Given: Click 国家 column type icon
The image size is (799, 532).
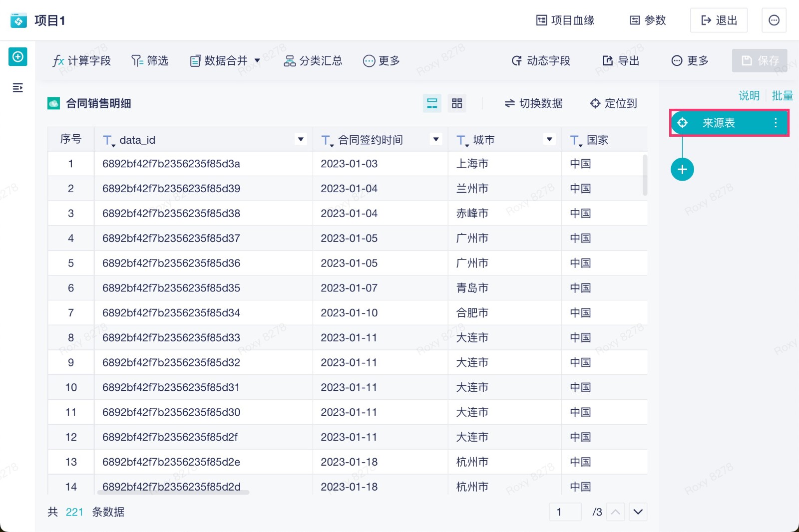Looking at the screenshot, I should pos(576,141).
